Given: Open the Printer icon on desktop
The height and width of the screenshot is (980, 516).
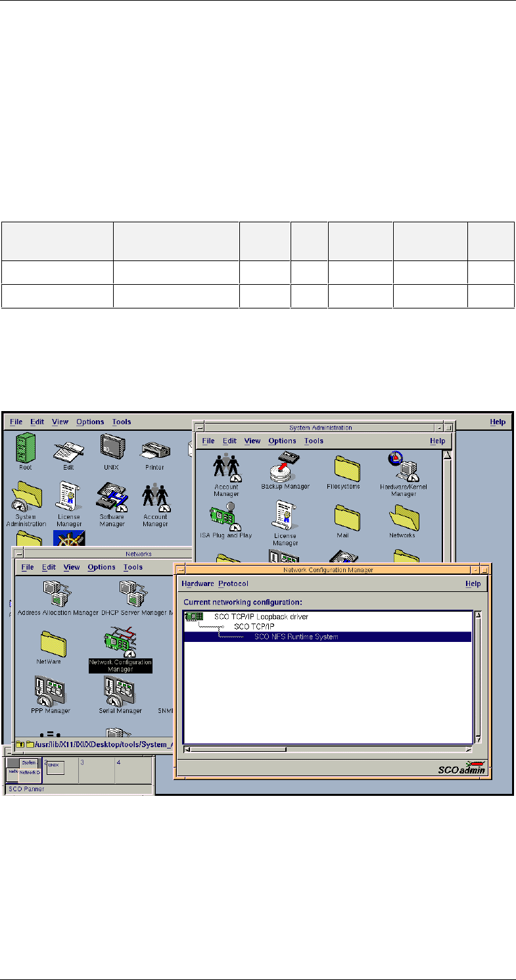Looking at the screenshot, I should [x=156, y=451].
